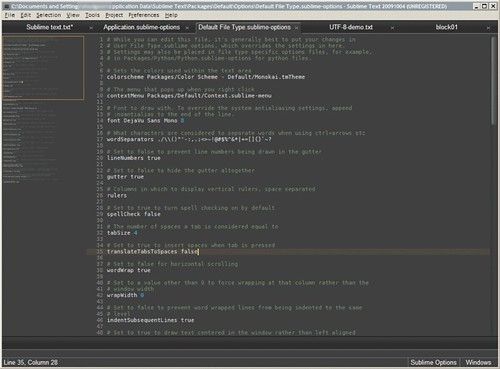The image size is (500, 369).
Task: Minimize the Sublime Text window
Action: [x=477, y=6]
